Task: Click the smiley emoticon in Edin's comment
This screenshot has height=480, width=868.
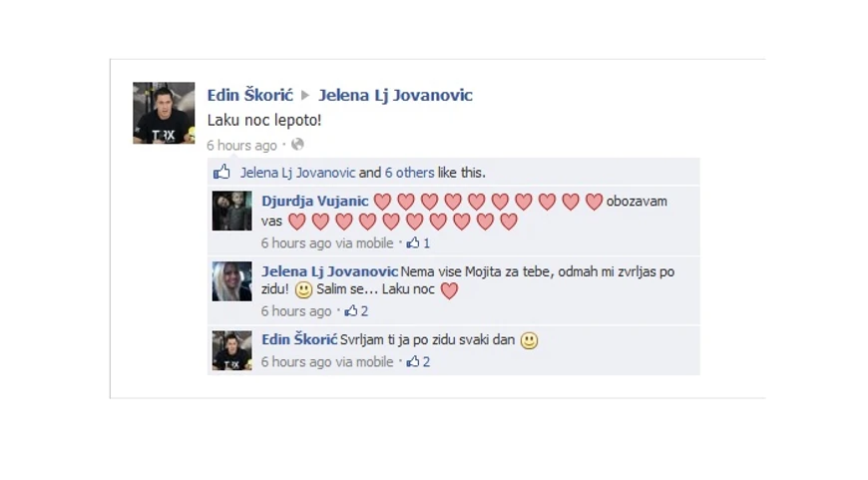Action: point(529,340)
